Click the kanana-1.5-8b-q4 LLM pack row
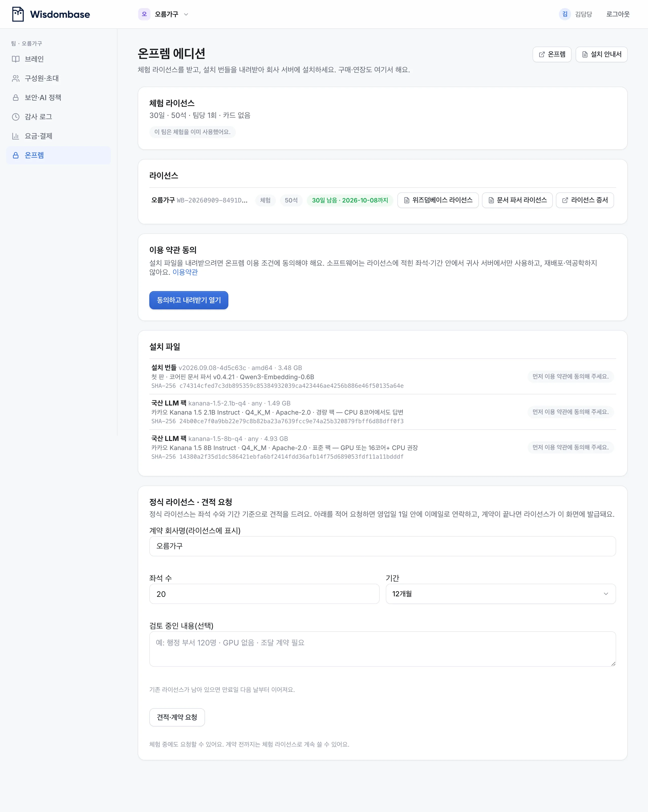The height and width of the screenshot is (812, 648). pyautogui.click(x=382, y=447)
